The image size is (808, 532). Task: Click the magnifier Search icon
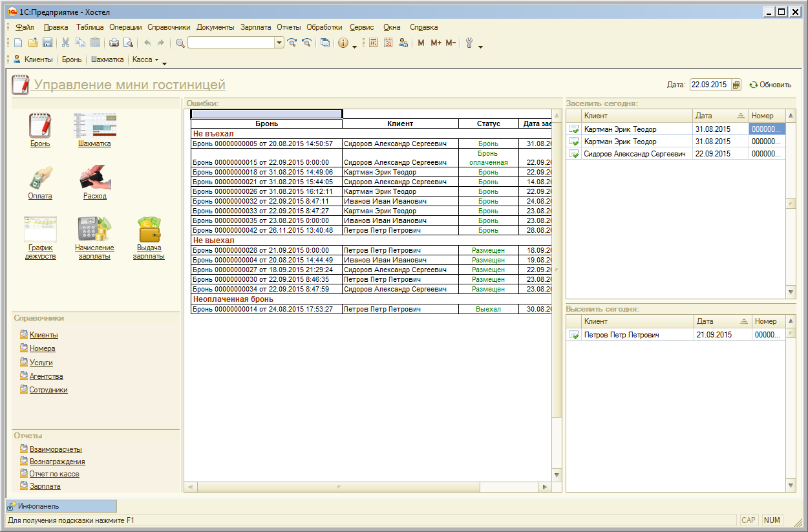[180, 43]
